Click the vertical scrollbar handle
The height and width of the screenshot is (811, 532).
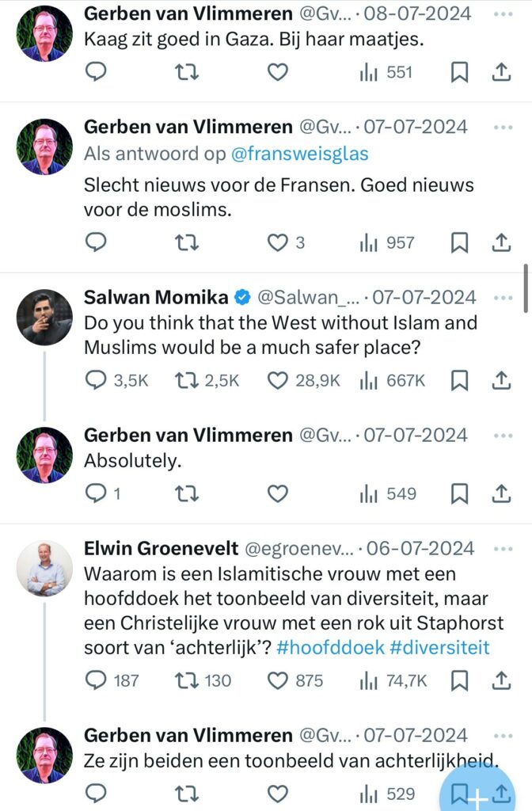(x=526, y=289)
